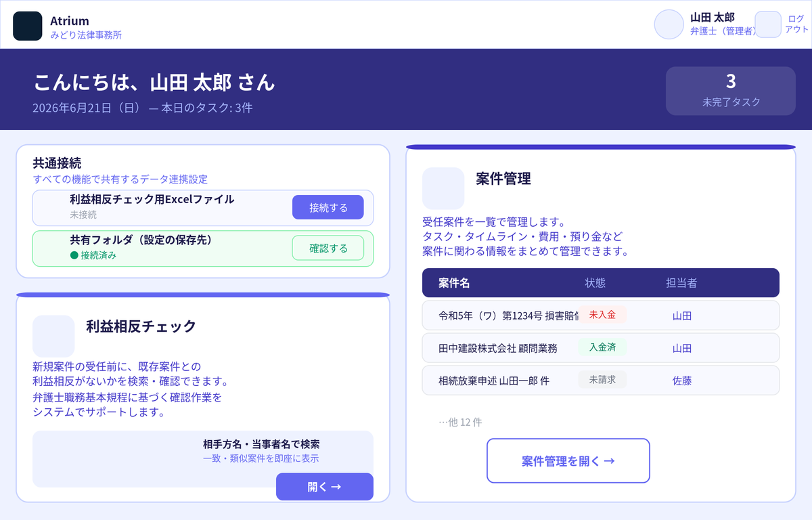Click the 接続する button for Excel file
This screenshot has width=812, height=520.
[328, 207]
